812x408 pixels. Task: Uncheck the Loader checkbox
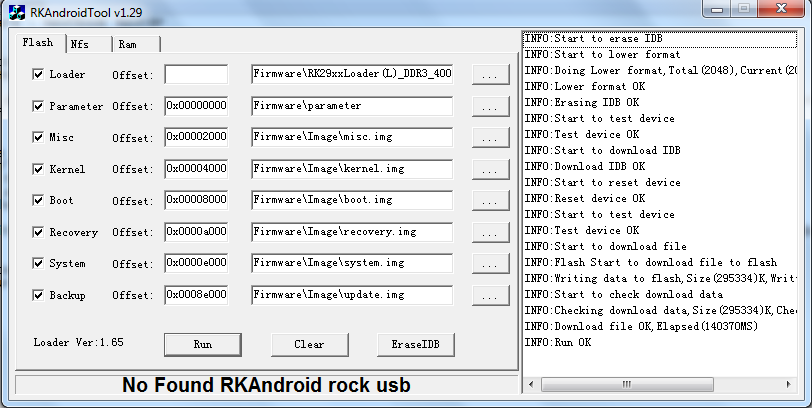[38, 74]
